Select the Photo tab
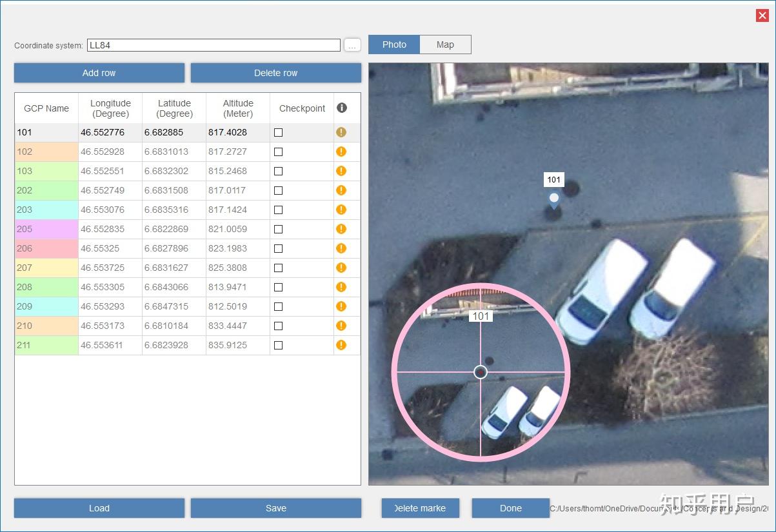Viewport: 776px width, 532px height. click(x=394, y=44)
